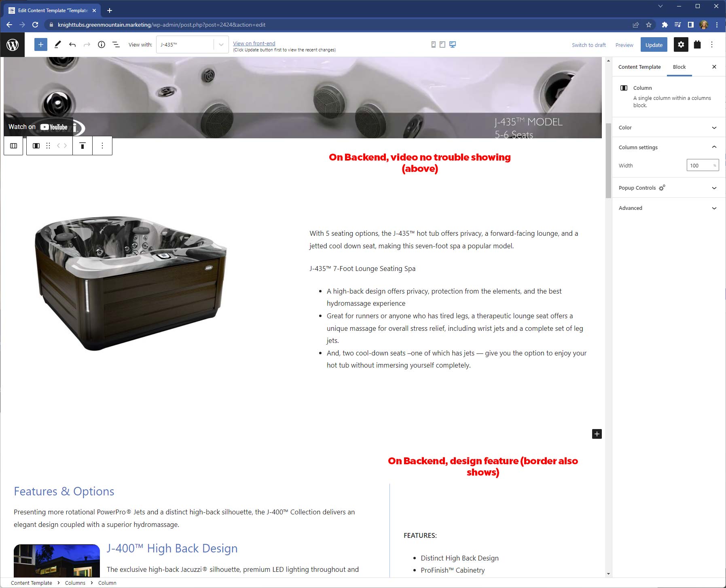The height and width of the screenshot is (588, 726).
Task: Open Chrome tab search chevron
Action: pyautogui.click(x=660, y=6)
